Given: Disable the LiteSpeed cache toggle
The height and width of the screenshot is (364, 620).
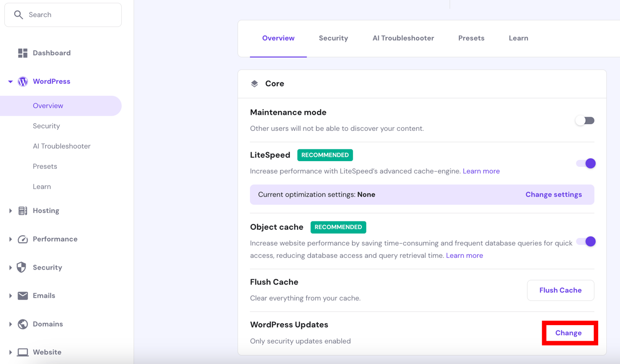Looking at the screenshot, I should (x=585, y=163).
